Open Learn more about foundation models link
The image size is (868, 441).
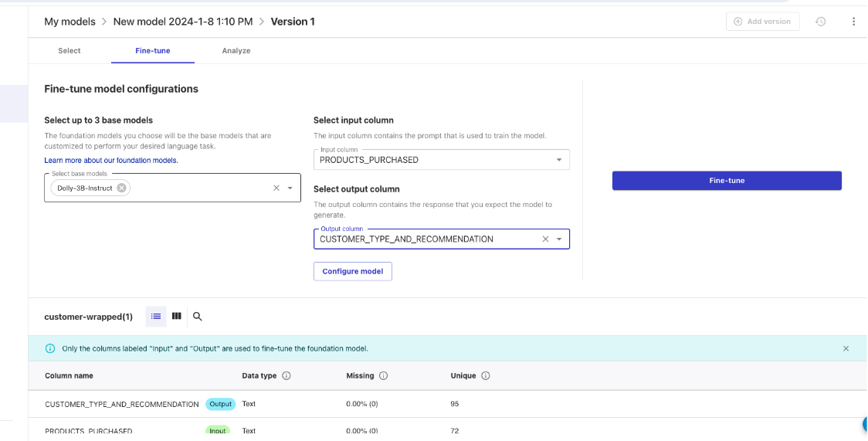[x=111, y=161]
